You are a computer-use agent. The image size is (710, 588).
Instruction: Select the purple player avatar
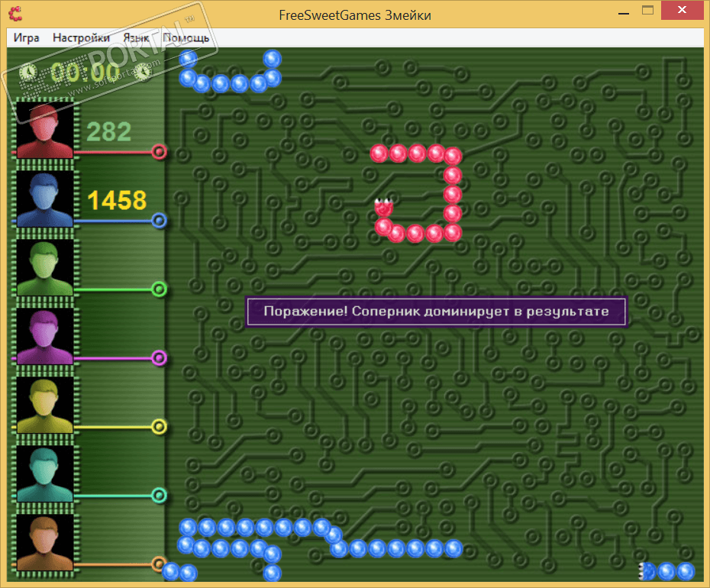tap(45, 337)
